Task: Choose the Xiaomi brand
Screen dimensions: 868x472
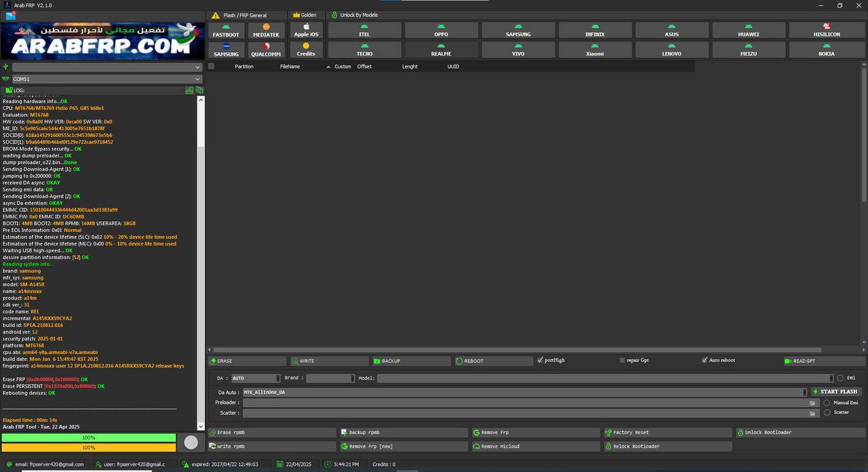Action: pyautogui.click(x=595, y=50)
